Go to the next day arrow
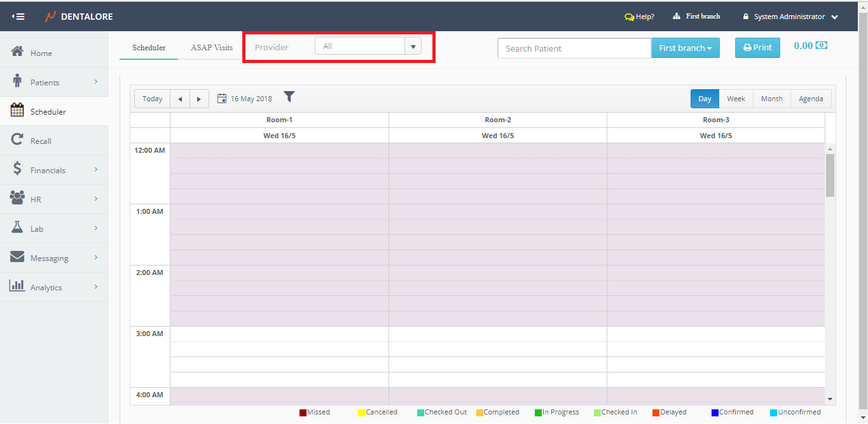868x424 pixels. click(x=199, y=99)
